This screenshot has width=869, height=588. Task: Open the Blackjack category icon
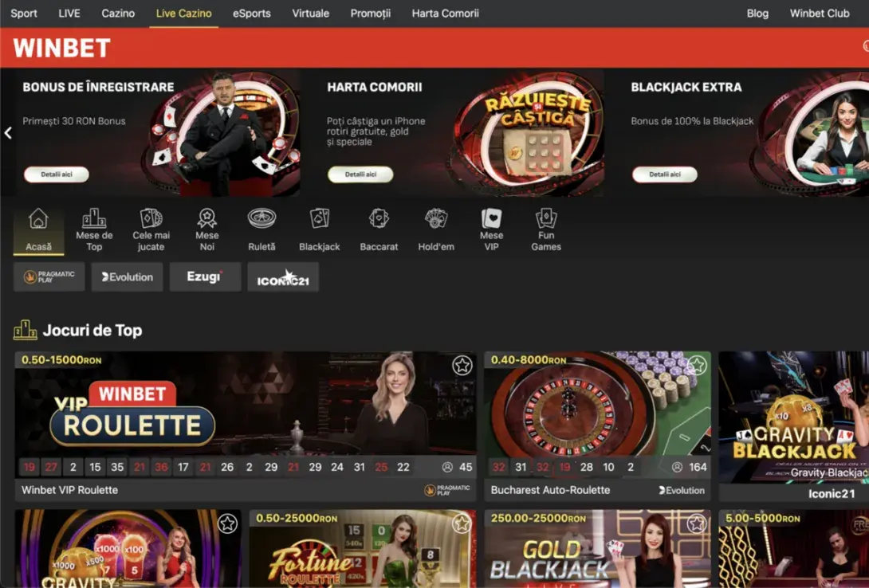point(319,229)
